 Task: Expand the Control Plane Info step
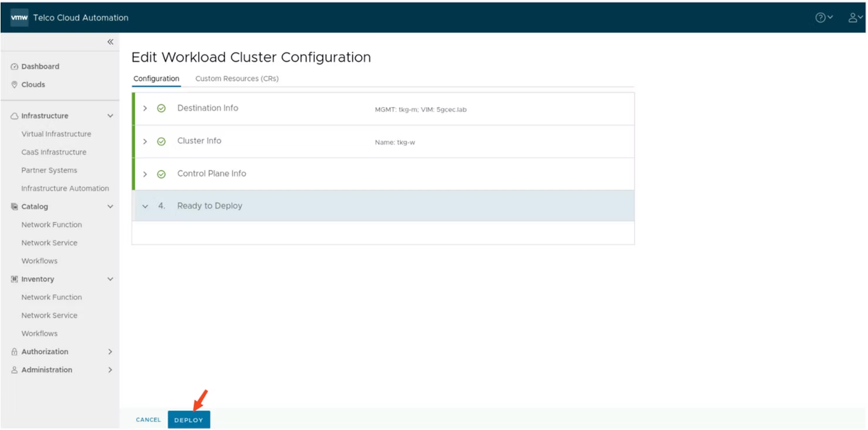click(145, 174)
